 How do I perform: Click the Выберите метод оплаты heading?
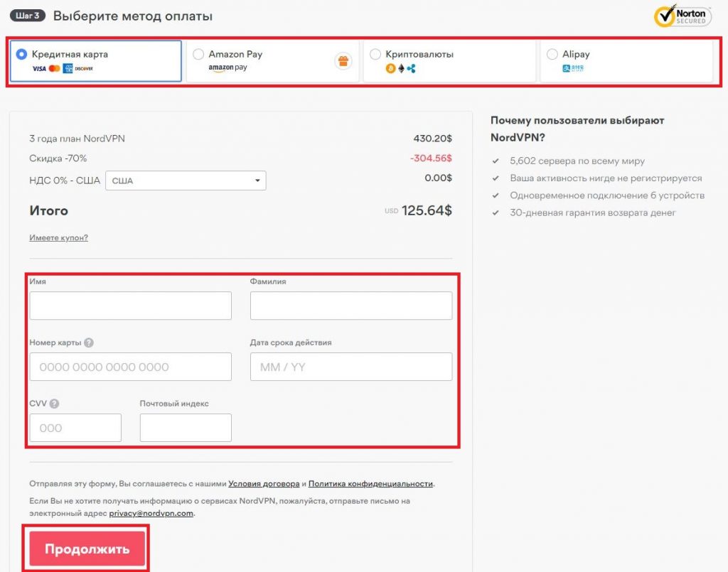(133, 16)
